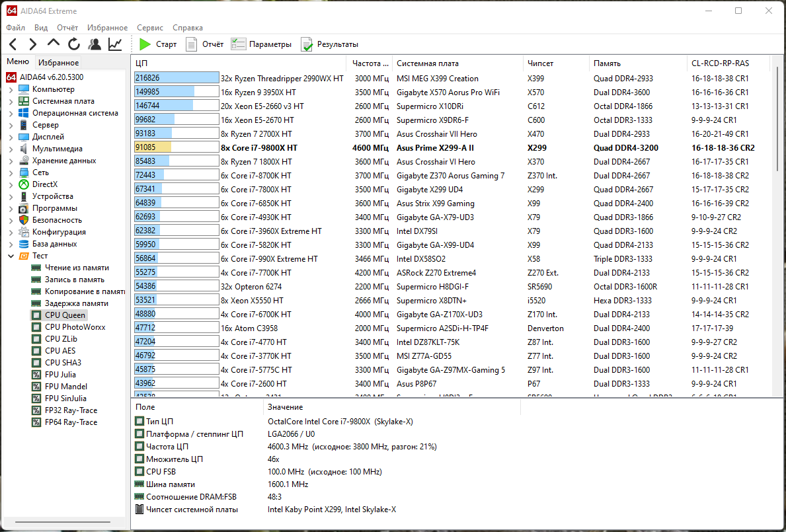Collapse the Тест tree node
The image size is (786, 532).
11,256
